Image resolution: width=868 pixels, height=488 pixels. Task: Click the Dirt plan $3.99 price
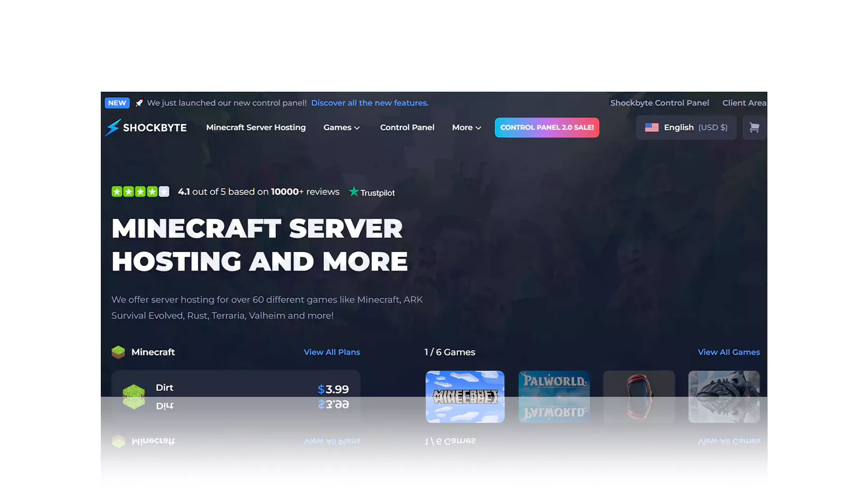(x=333, y=389)
